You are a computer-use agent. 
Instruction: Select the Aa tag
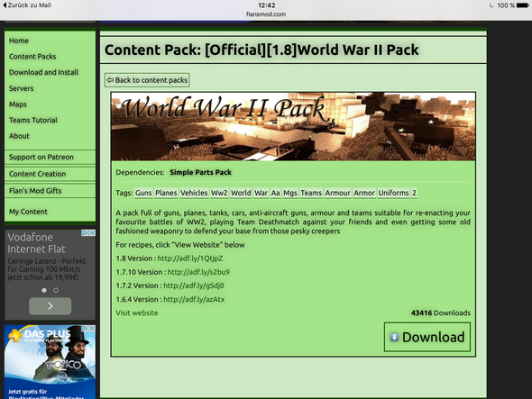[276, 193]
